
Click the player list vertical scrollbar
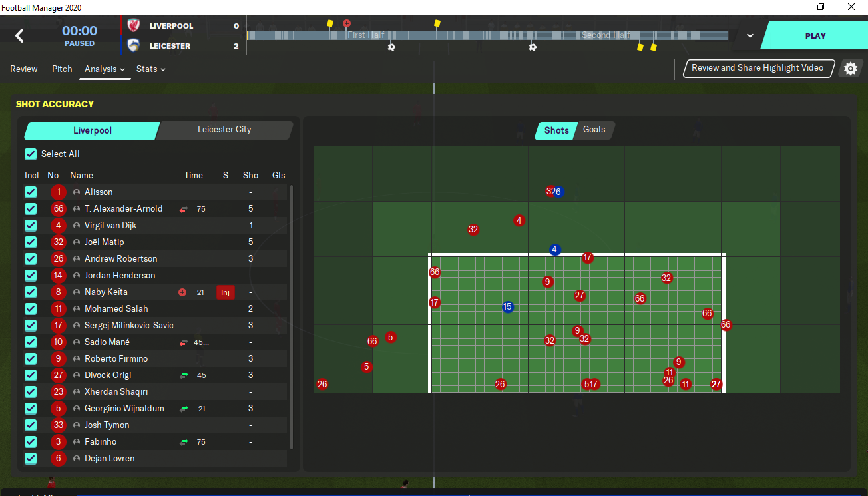tap(292, 318)
